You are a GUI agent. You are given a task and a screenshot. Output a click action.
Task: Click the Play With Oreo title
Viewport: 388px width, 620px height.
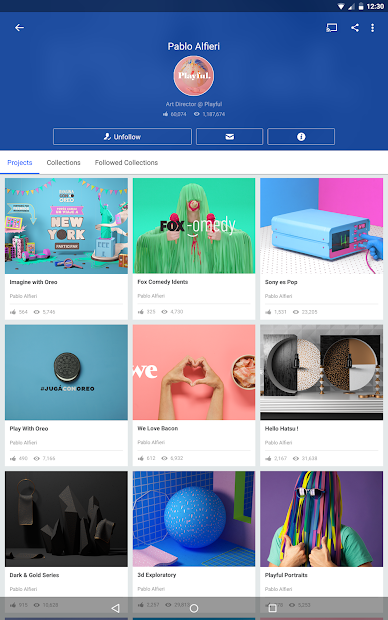[29, 429]
